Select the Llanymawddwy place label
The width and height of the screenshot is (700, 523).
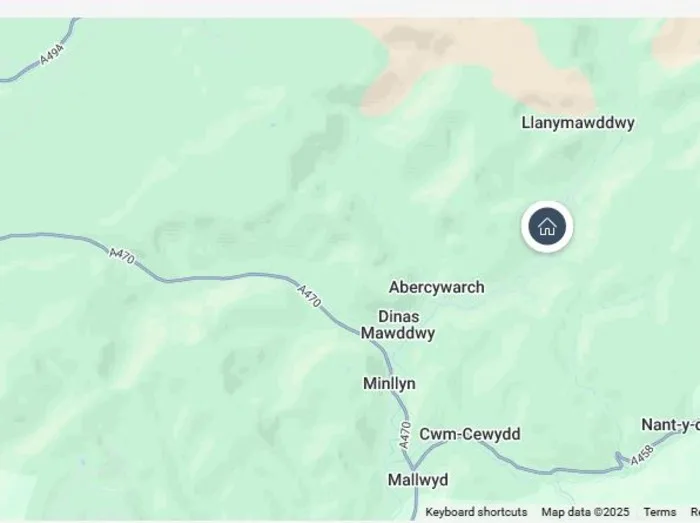point(578,123)
